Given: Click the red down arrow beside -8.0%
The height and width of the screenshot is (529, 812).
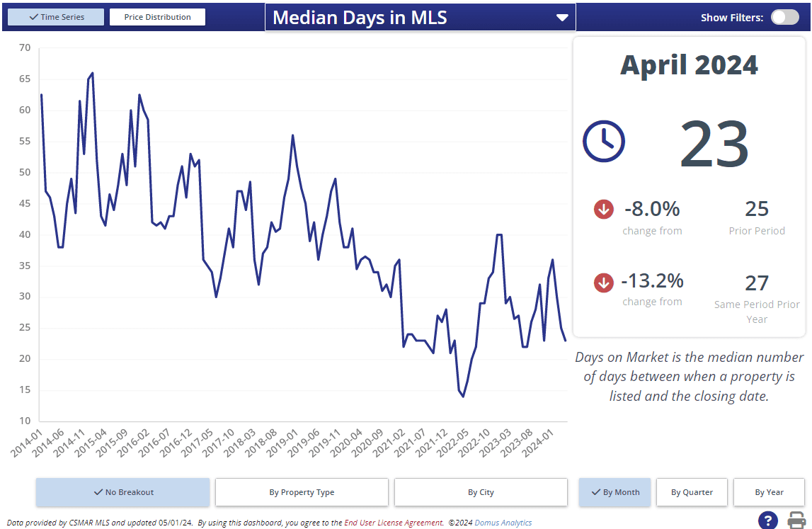Looking at the screenshot, I should (604, 210).
